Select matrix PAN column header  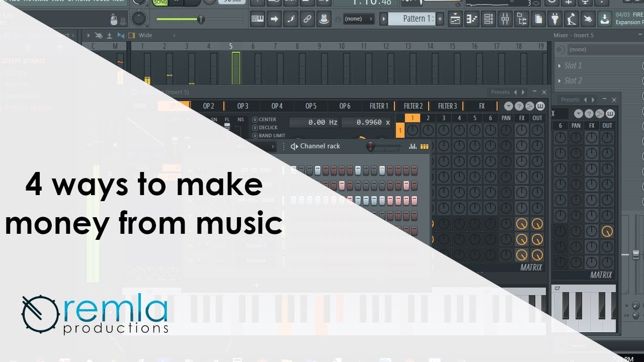point(506,118)
